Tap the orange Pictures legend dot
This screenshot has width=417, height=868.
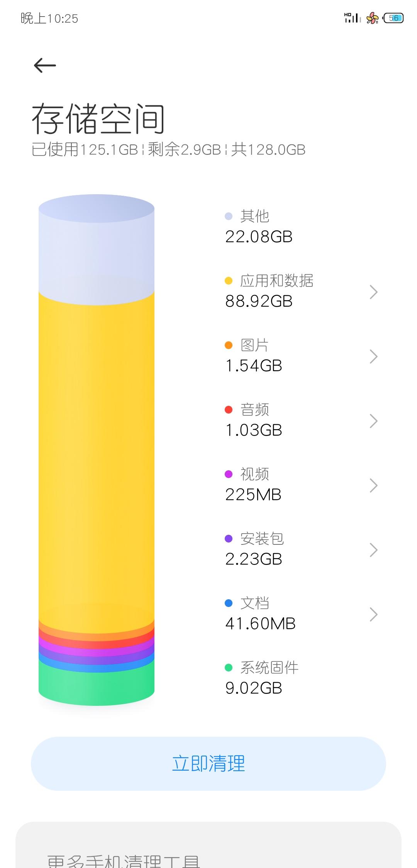[x=229, y=345]
